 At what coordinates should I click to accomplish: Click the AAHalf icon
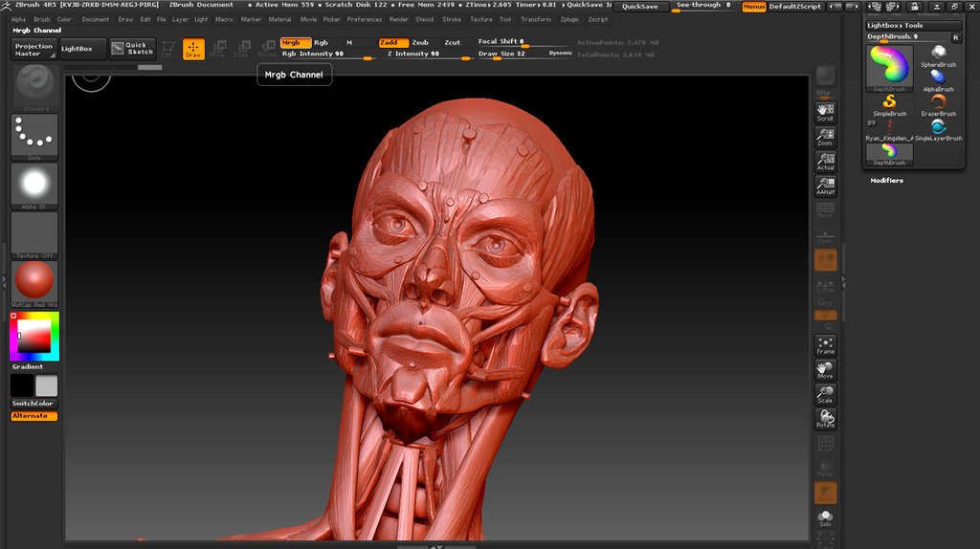click(826, 187)
